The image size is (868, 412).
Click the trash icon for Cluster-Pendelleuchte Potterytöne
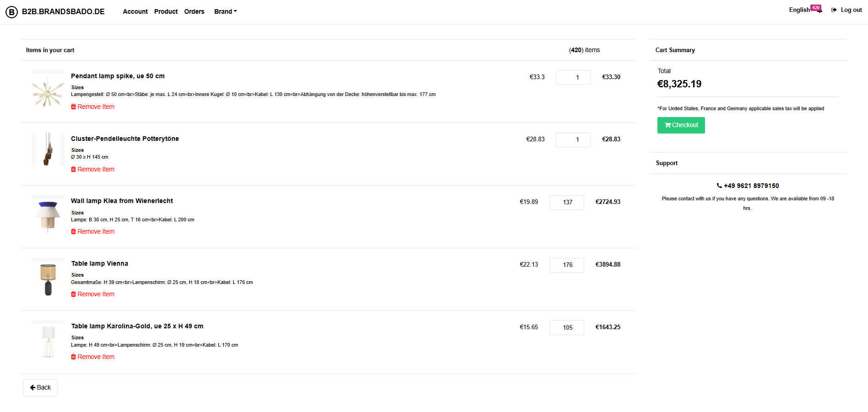tap(73, 169)
